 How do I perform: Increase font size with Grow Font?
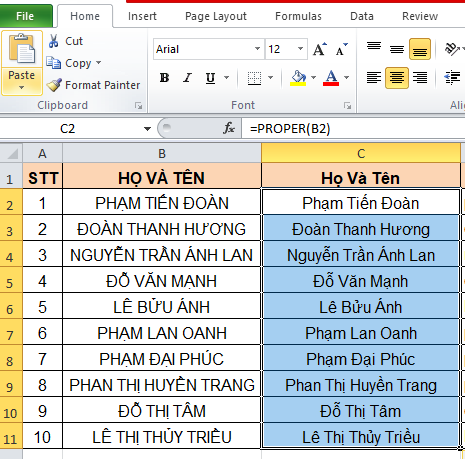click(x=320, y=49)
